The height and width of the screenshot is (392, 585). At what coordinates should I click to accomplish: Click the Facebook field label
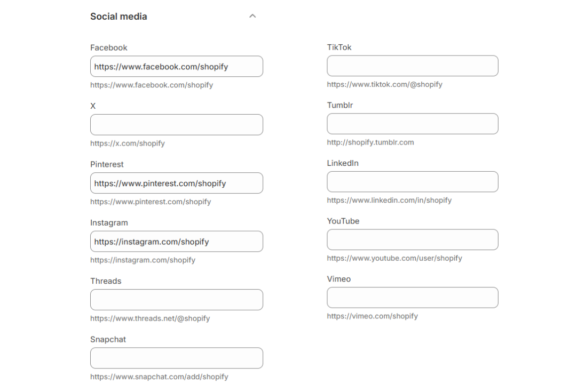[109, 47]
